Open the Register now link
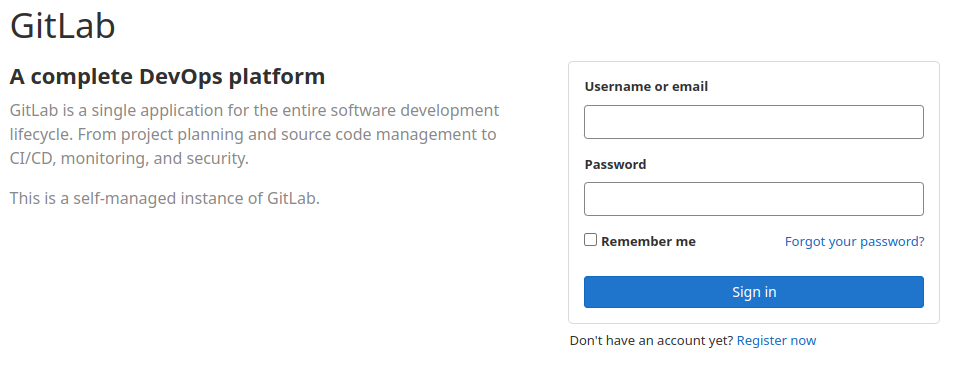968x375 pixels. (x=776, y=340)
